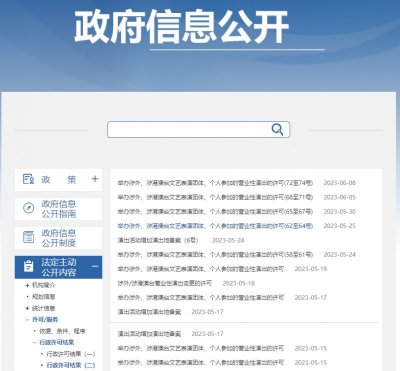Select 行政许可结果（二） tree item

71,365
